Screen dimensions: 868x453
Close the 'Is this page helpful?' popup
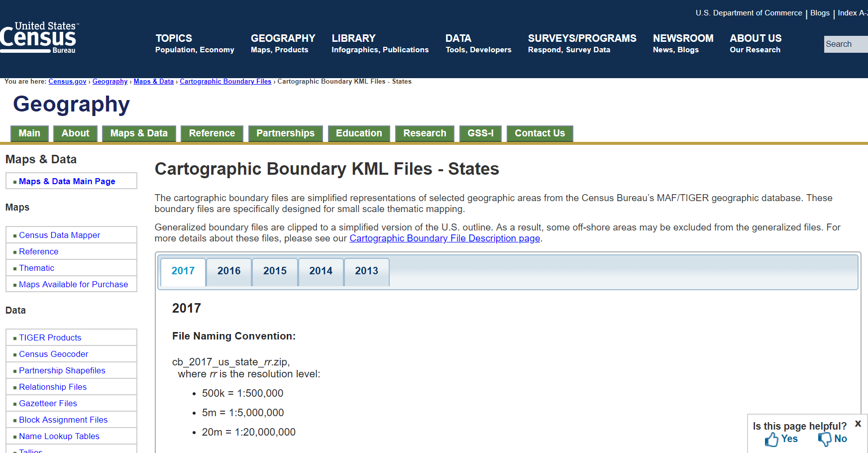pyautogui.click(x=858, y=424)
